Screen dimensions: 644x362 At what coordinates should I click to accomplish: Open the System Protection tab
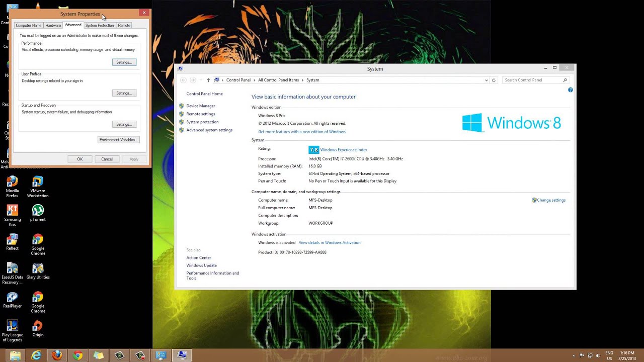coord(100,25)
